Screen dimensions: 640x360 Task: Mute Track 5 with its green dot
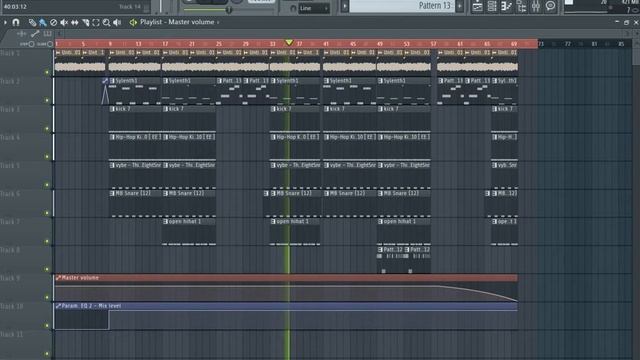click(47, 185)
